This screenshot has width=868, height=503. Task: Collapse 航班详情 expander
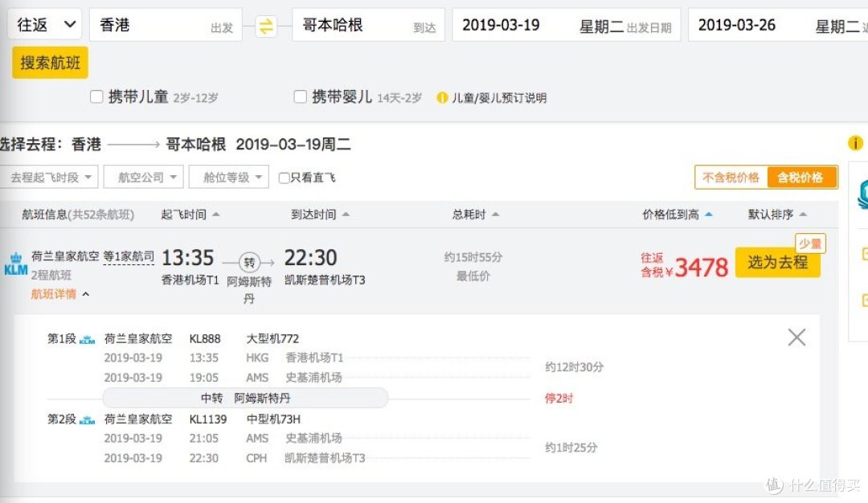tap(59, 294)
